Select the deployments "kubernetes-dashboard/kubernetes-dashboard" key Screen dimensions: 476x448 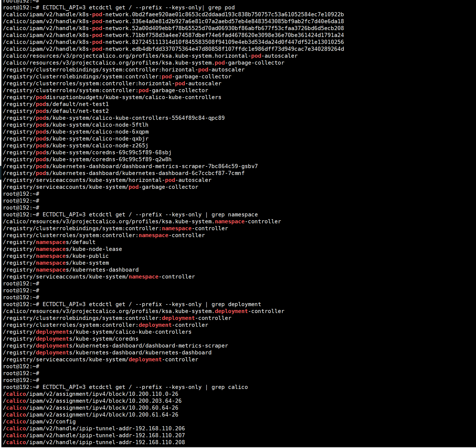click(107, 352)
